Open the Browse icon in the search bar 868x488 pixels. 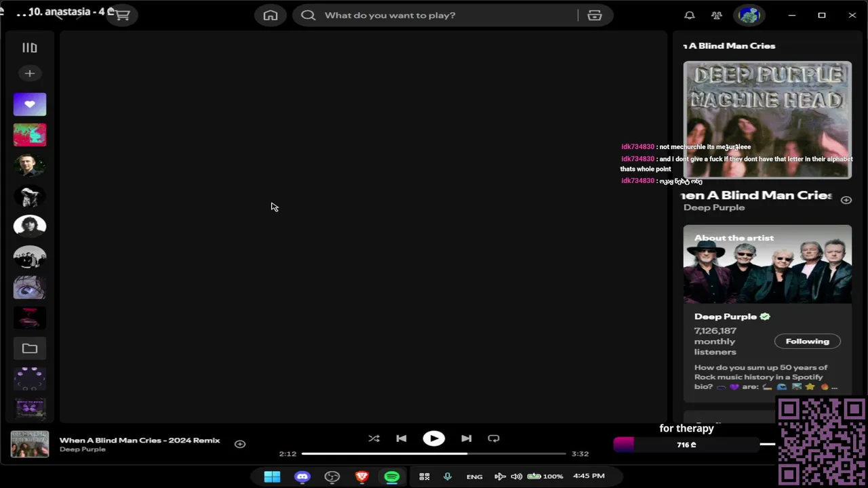point(595,15)
